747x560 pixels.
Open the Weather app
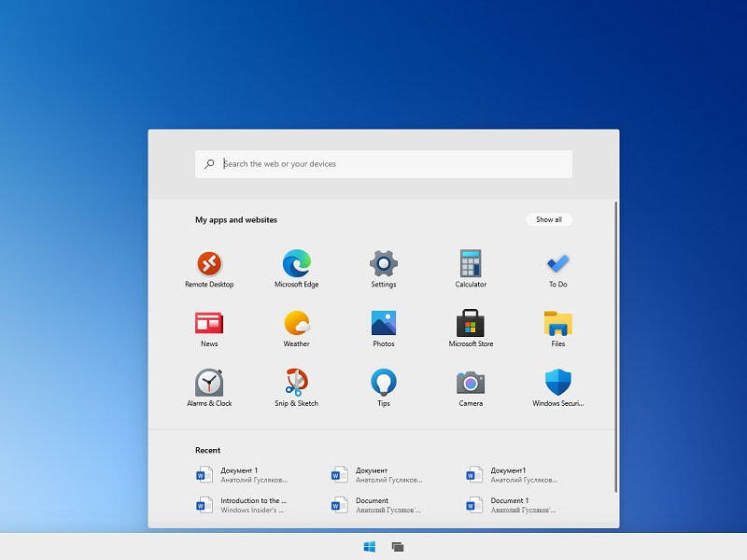[297, 324]
